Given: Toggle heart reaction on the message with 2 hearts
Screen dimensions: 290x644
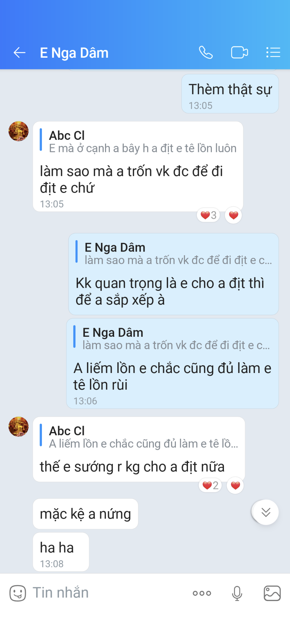Looking at the screenshot, I should point(235,485).
